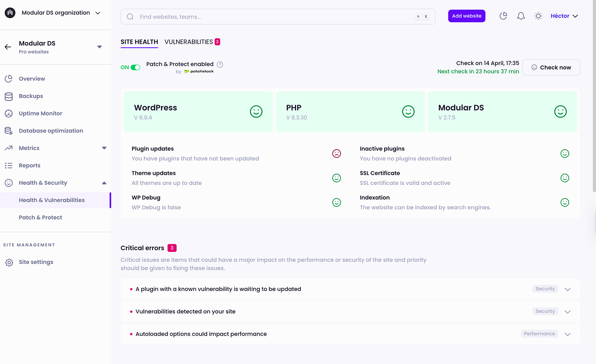
Task: Click the Vulnerabilities tab count badge 2
Action: (217, 42)
